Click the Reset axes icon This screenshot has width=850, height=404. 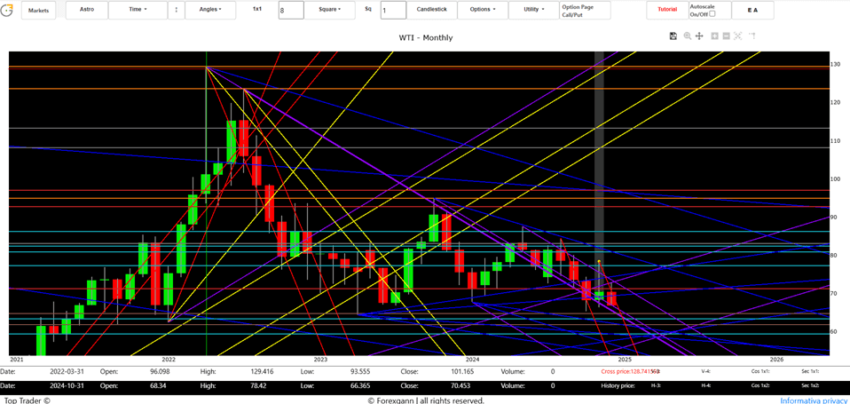pos(752,36)
